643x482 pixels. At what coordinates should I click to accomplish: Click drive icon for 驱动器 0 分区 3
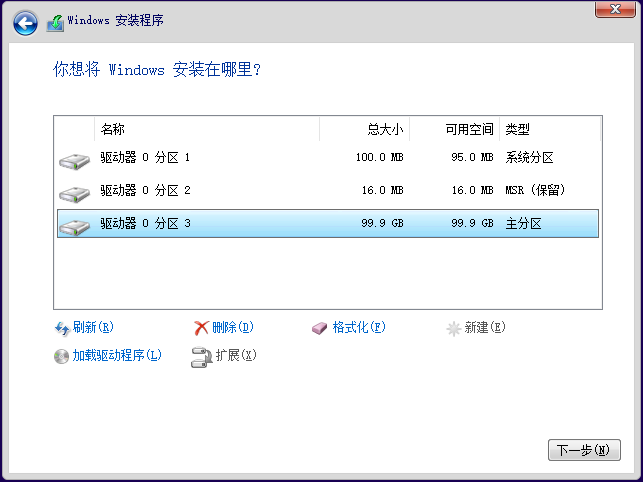click(74, 227)
